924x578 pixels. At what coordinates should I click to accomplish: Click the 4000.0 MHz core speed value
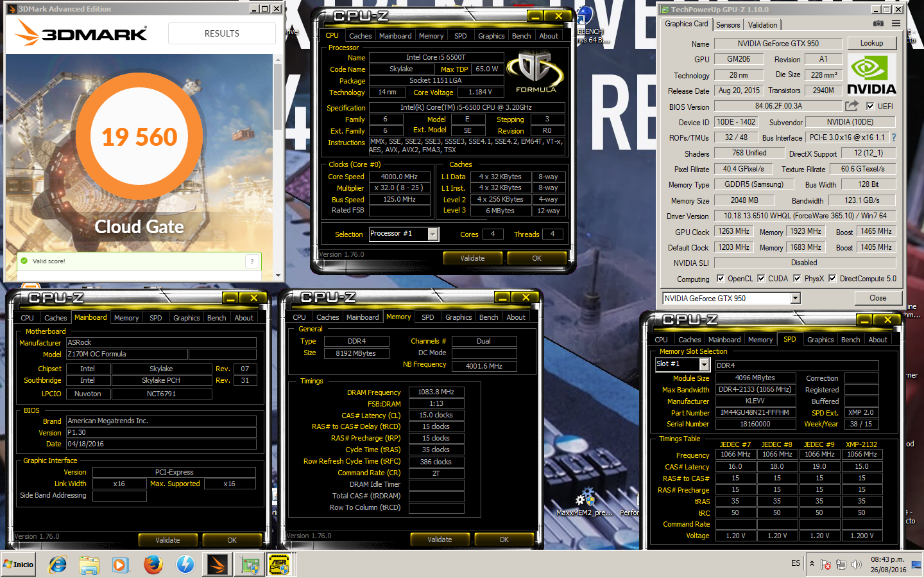pos(398,177)
